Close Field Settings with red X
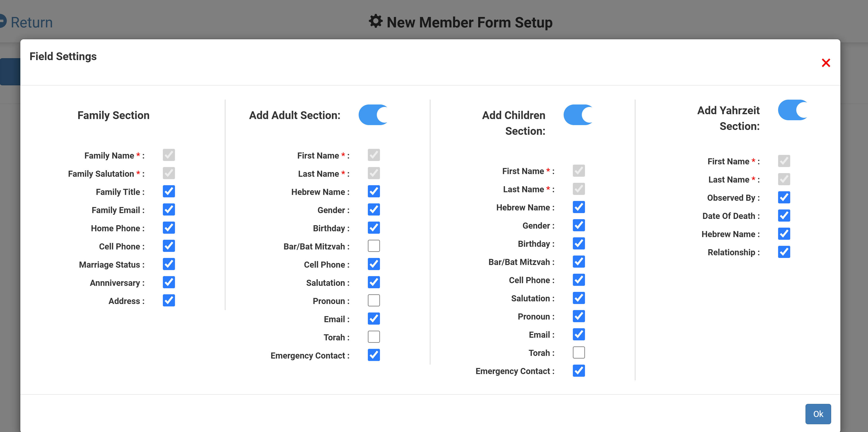This screenshot has width=868, height=432. click(x=826, y=63)
